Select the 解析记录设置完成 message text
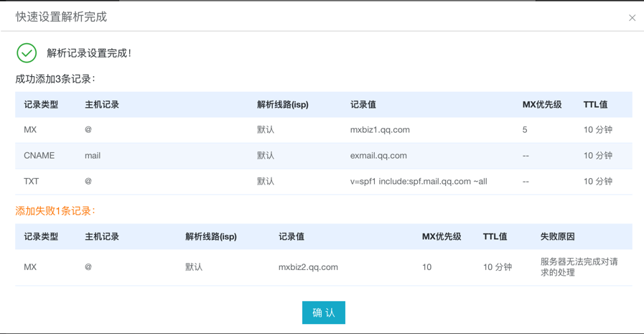 (89, 53)
